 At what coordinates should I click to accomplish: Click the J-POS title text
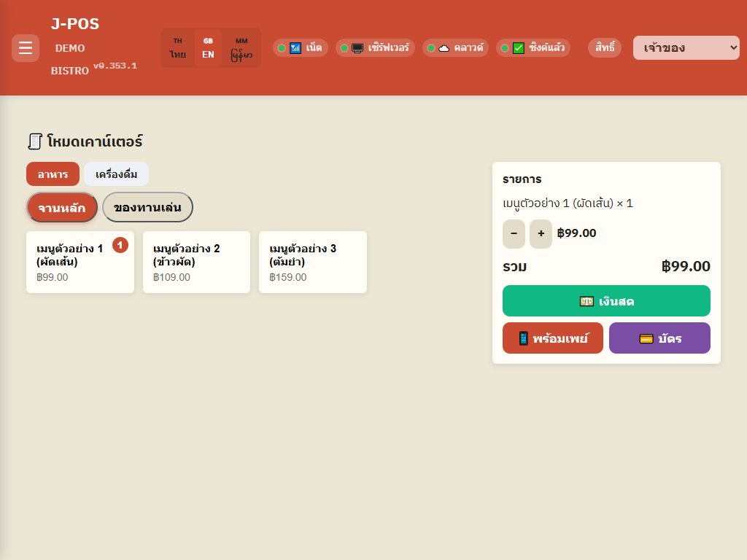[x=75, y=24]
